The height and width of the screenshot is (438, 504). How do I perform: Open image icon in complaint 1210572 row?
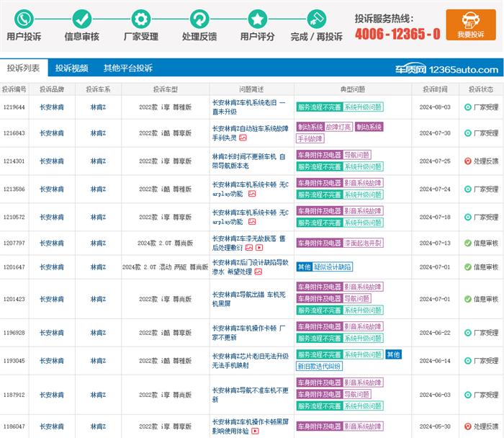coord(252,222)
